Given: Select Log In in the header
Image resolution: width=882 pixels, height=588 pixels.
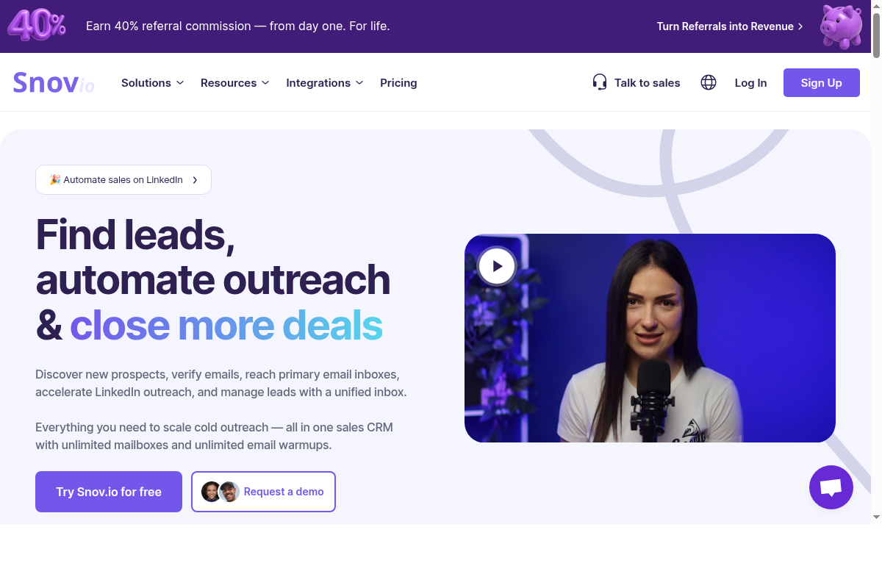Looking at the screenshot, I should (750, 83).
